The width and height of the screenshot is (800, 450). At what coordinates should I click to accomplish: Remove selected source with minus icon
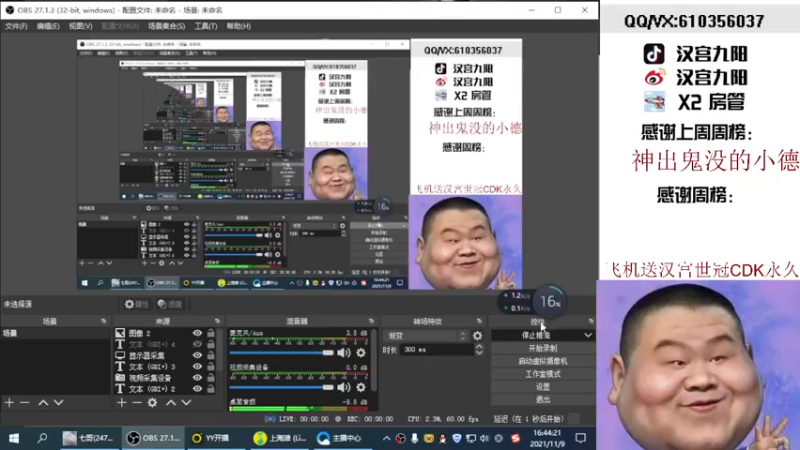pyautogui.click(x=137, y=403)
